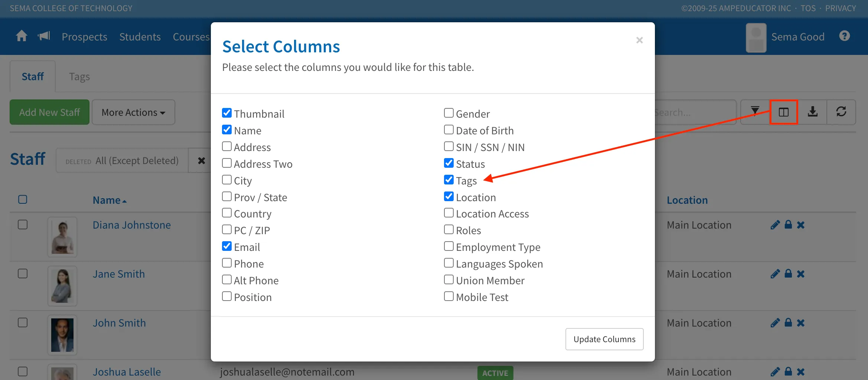The height and width of the screenshot is (380, 868).
Task: Enable the Roles column checkbox
Action: 449,229
